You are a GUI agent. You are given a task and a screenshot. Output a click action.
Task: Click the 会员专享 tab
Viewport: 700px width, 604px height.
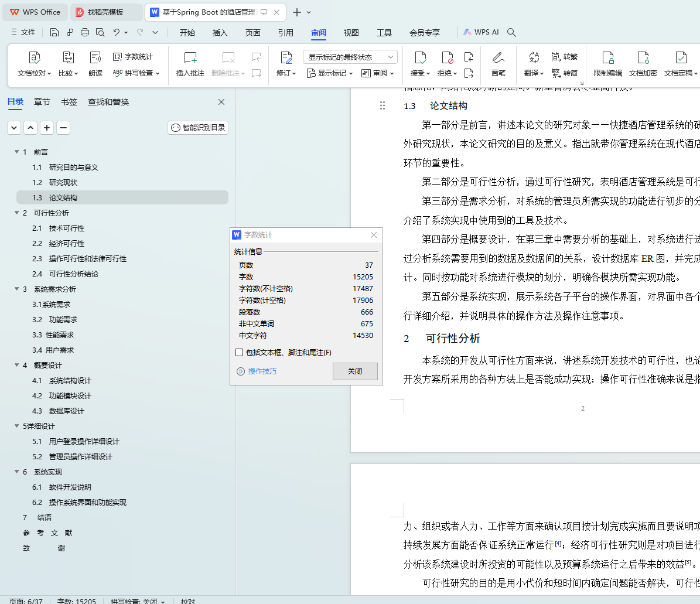click(425, 33)
